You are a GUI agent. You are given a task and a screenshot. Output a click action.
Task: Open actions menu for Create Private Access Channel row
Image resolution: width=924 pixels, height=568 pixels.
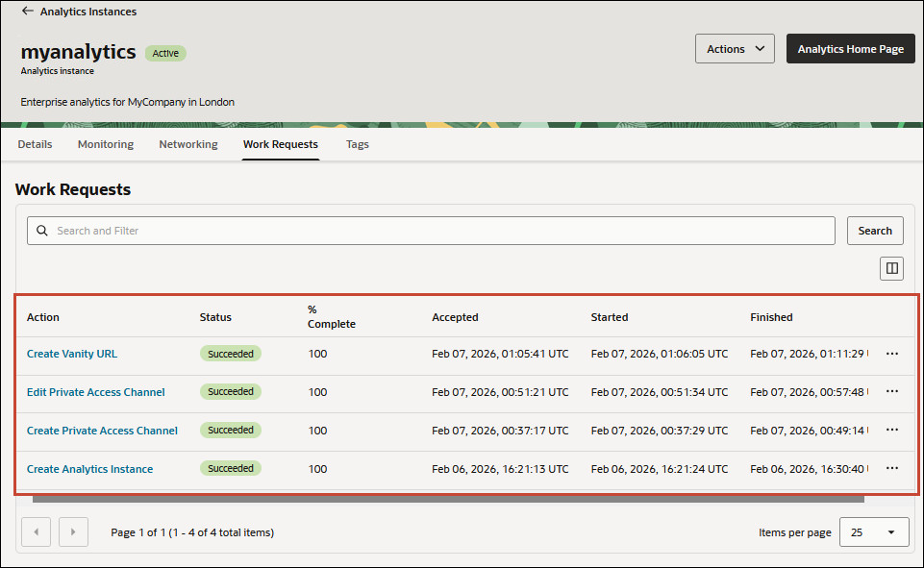pyautogui.click(x=891, y=431)
